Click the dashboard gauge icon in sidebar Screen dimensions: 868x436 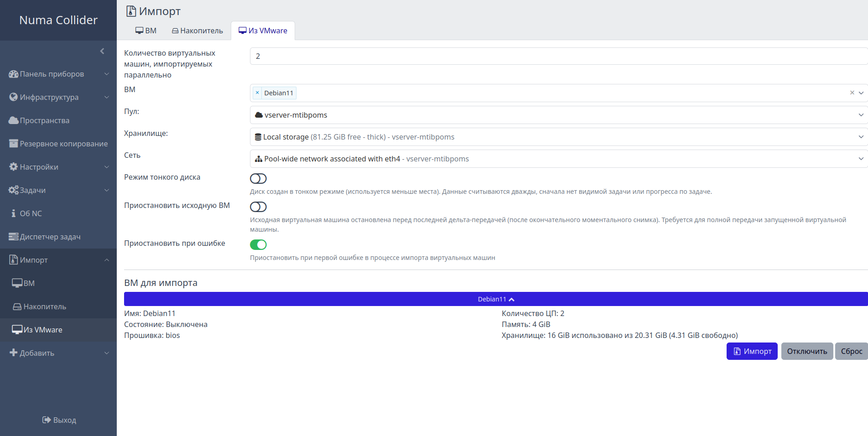coord(14,74)
